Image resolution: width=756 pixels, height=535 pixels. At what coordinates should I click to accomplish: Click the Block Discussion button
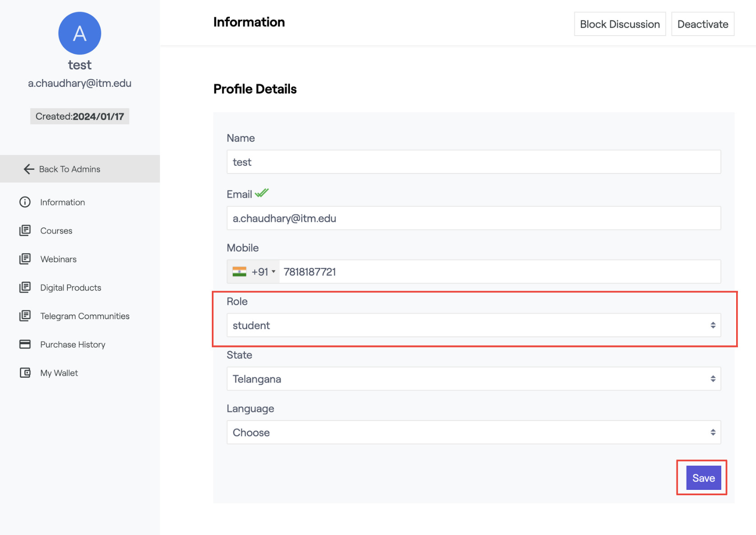[620, 24]
